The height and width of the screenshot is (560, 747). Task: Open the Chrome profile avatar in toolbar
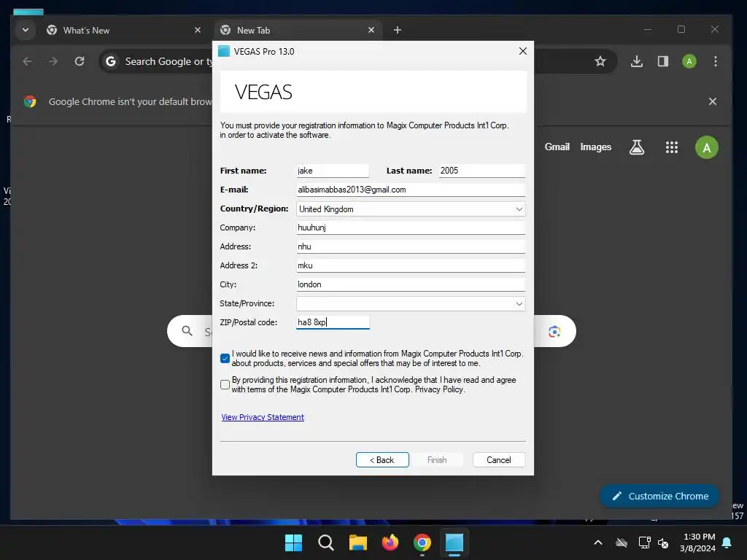click(x=689, y=61)
